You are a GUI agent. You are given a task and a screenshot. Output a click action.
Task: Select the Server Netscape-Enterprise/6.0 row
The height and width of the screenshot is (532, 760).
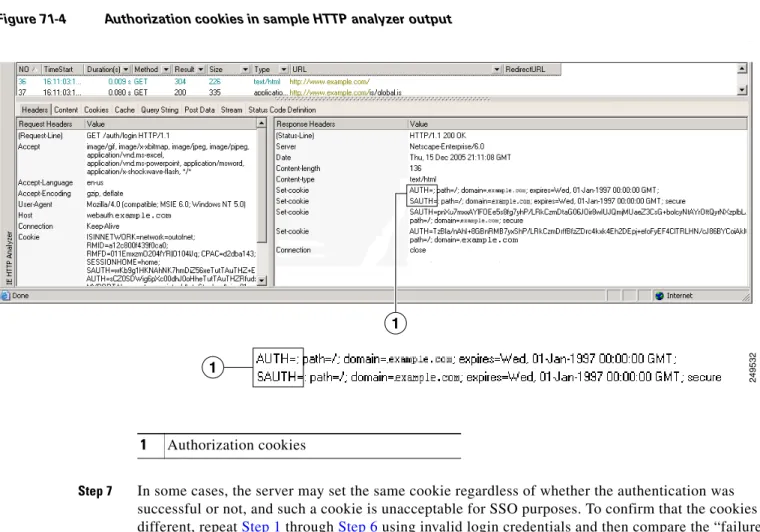[x=511, y=146]
